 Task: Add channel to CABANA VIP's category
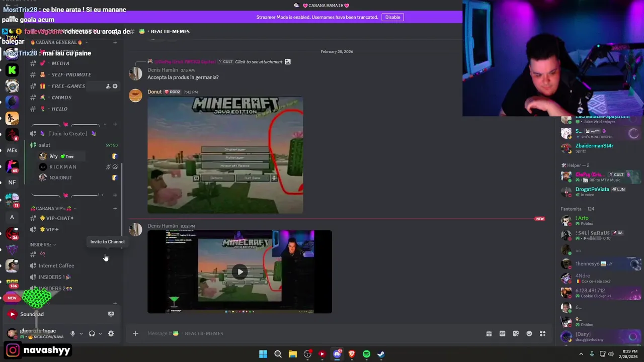115,208
